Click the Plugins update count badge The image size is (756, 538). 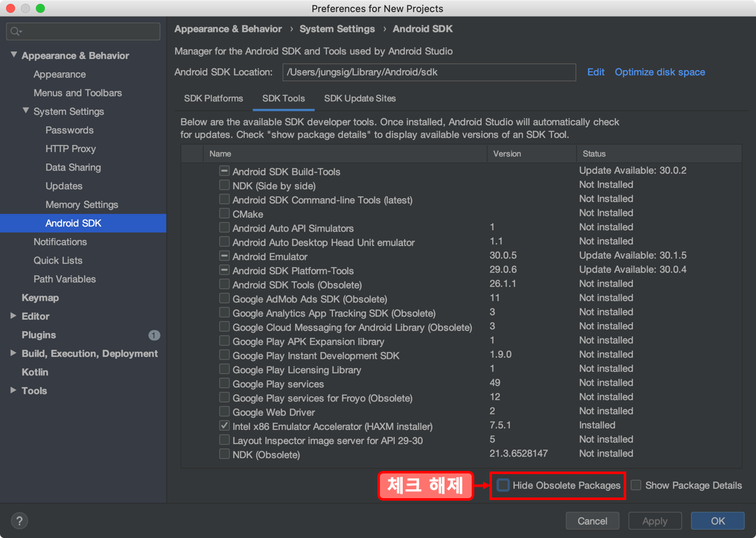tap(154, 335)
